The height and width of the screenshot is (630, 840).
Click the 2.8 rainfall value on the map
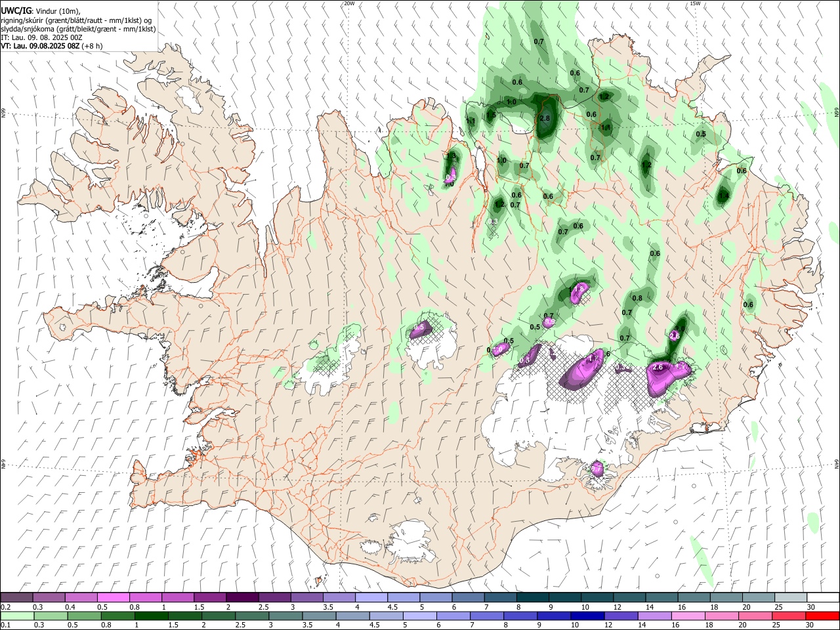coord(544,118)
